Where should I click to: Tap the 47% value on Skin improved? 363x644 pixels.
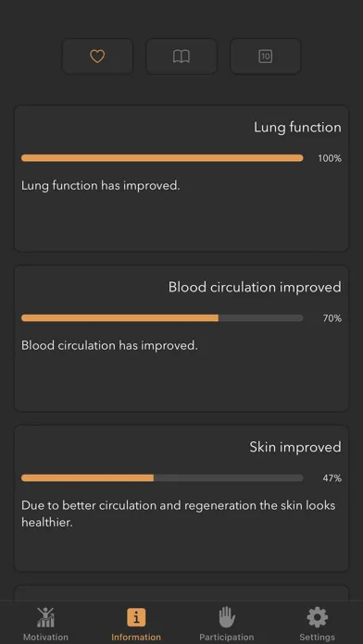click(x=332, y=478)
